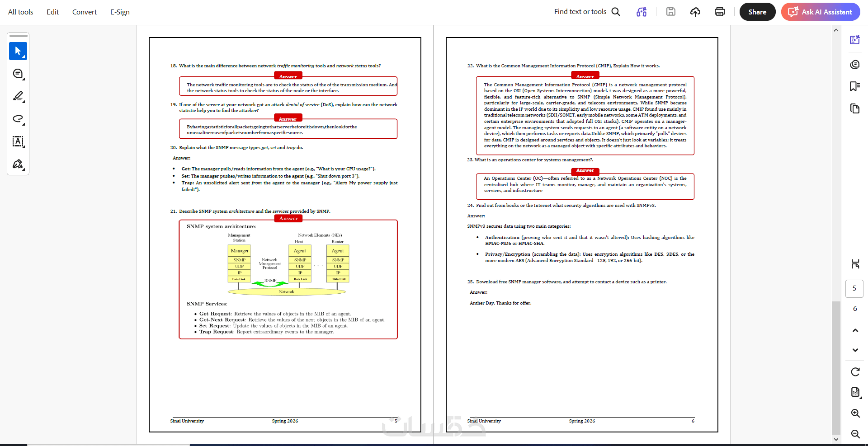868x446 pixels.
Task: Click the scrollbar up arrow
Action: tap(836, 30)
